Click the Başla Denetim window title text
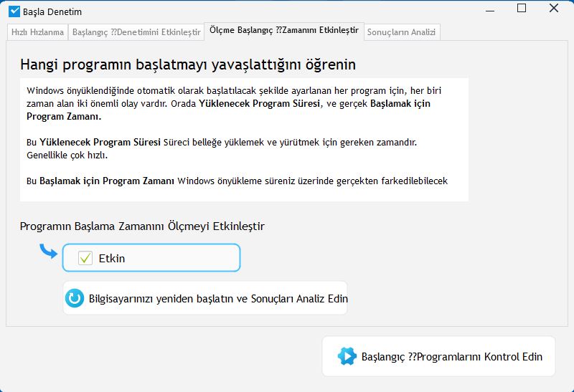Viewport: 574px width, 392px height. [52, 11]
